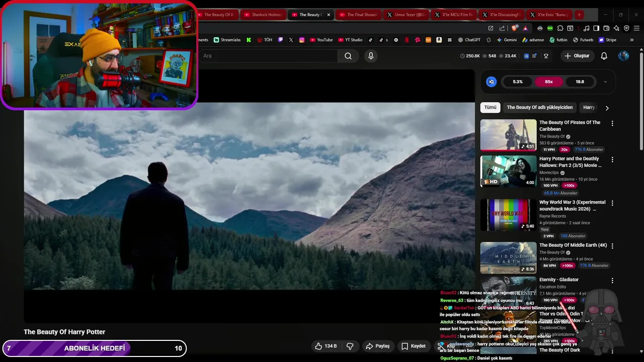Click the Kaydet save button
Viewport: 644px width, 362px height.
(x=413, y=346)
